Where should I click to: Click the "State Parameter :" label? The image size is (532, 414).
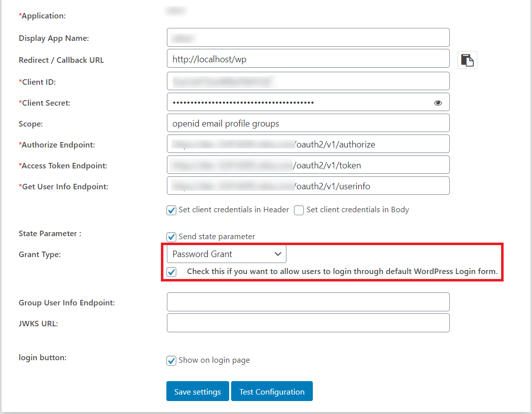click(50, 234)
